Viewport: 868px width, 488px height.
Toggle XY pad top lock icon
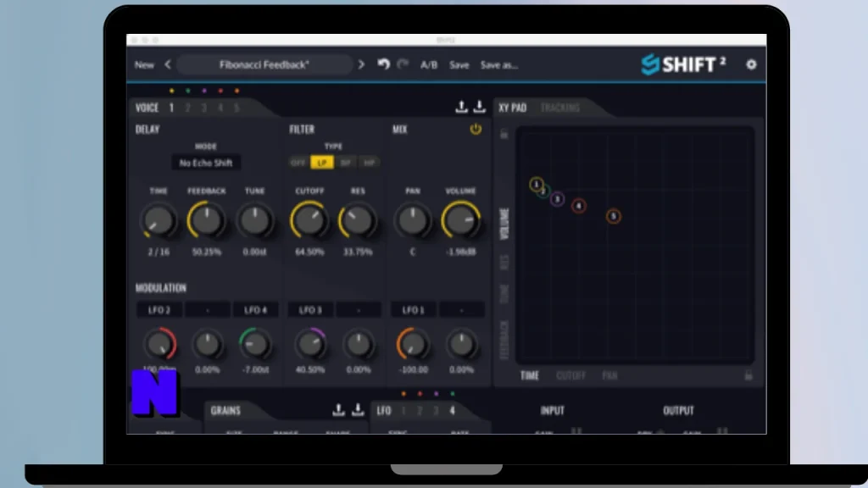click(504, 134)
